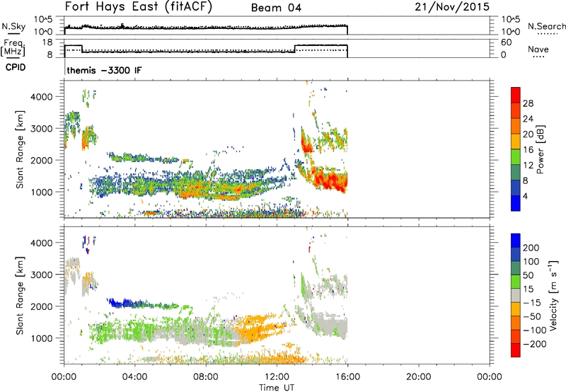Viewport: 566px width, 392px height.
Task: Click the '08:00' time axis label
Action: tap(206, 377)
